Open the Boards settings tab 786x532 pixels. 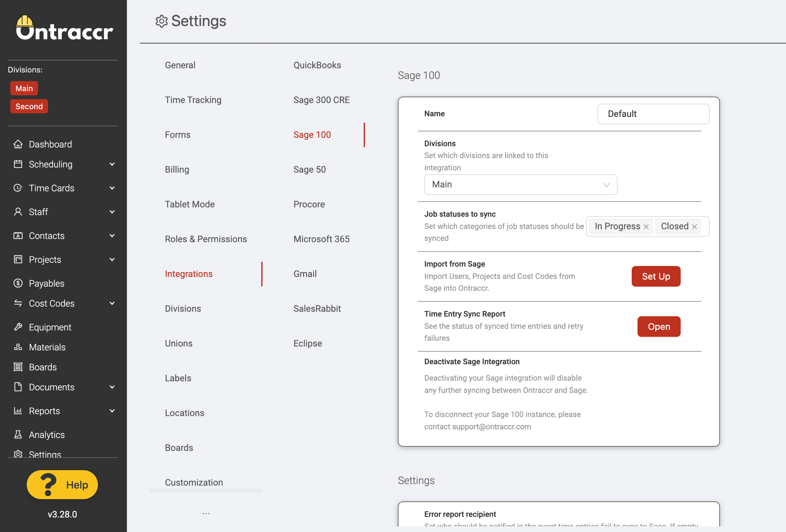pyautogui.click(x=179, y=447)
